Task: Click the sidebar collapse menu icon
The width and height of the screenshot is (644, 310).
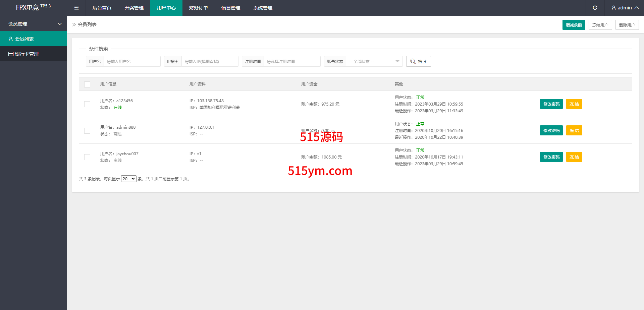Action: [76, 8]
